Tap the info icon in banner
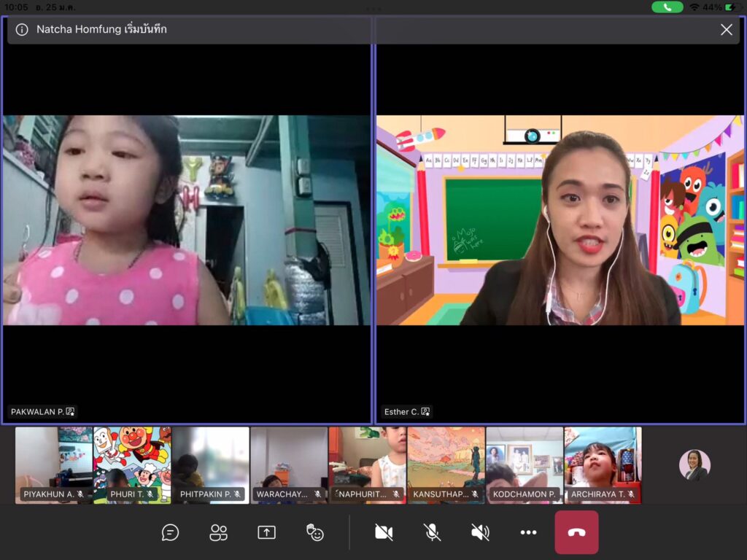The image size is (747, 560). tap(22, 30)
